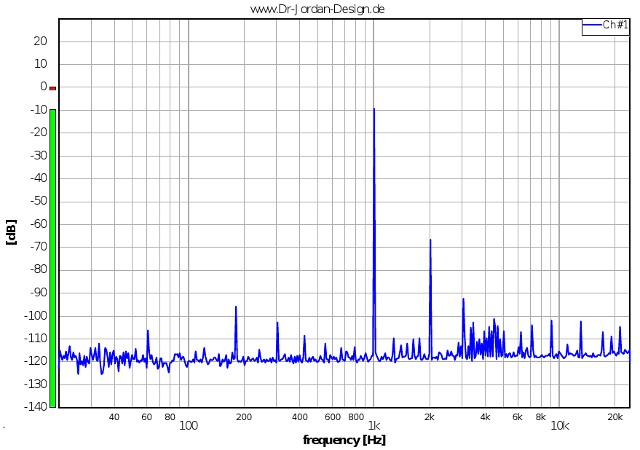Click the -60 y-axis tick label
The image size is (640, 450).
click(x=39, y=224)
